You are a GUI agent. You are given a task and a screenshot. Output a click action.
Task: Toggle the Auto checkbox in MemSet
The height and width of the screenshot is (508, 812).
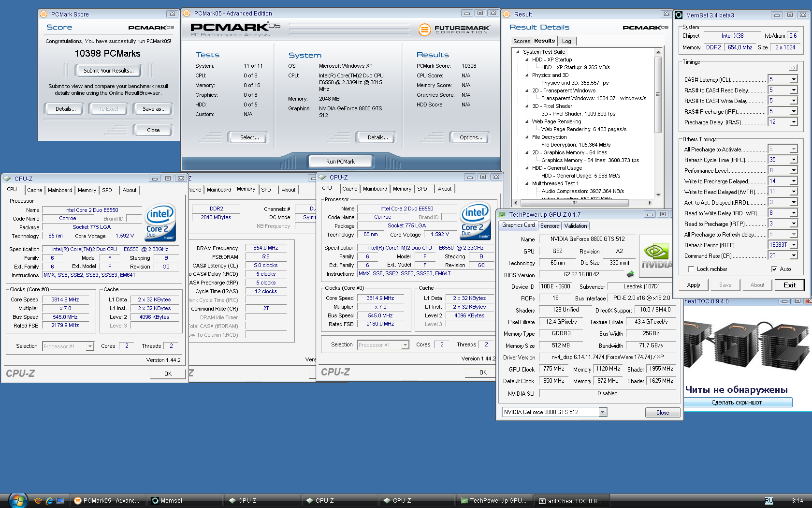774,269
